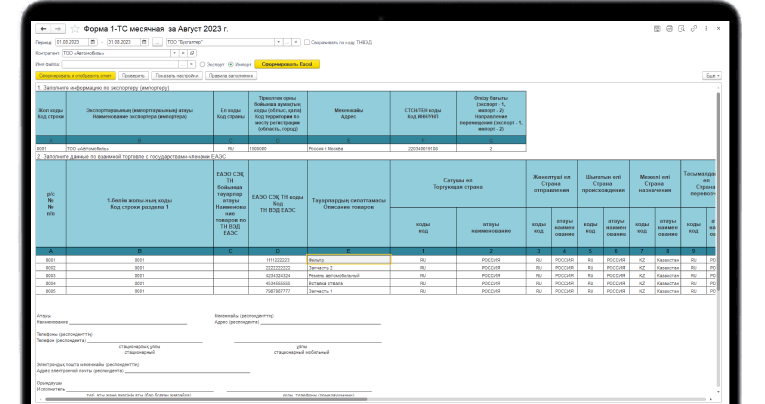This screenshot has height=404, width=765.
Task: Click row number 0005 in second table
Action: coord(51,291)
